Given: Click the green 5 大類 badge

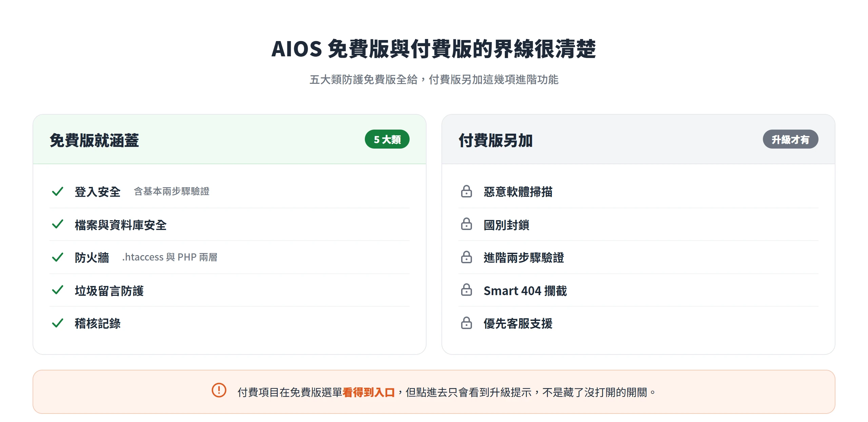Looking at the screenshot, I should tap(387, 139).
